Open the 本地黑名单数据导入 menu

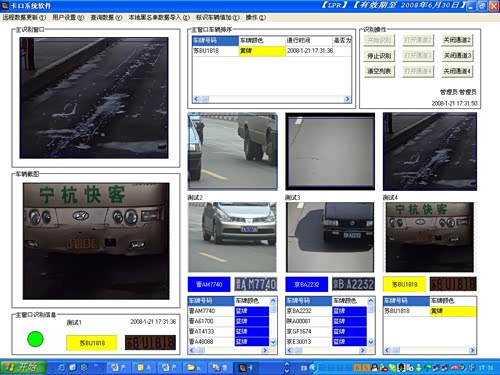point(159,17)
